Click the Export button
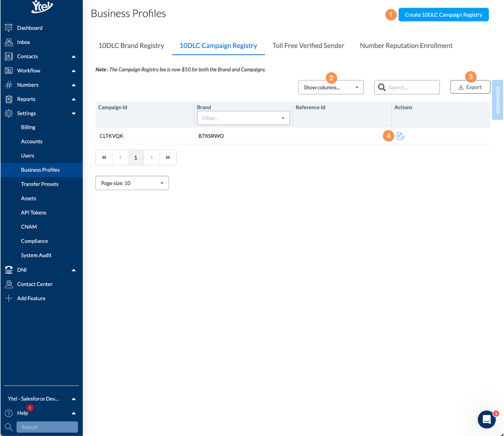This screenshot has height=436, width=504. click(470, 87)
